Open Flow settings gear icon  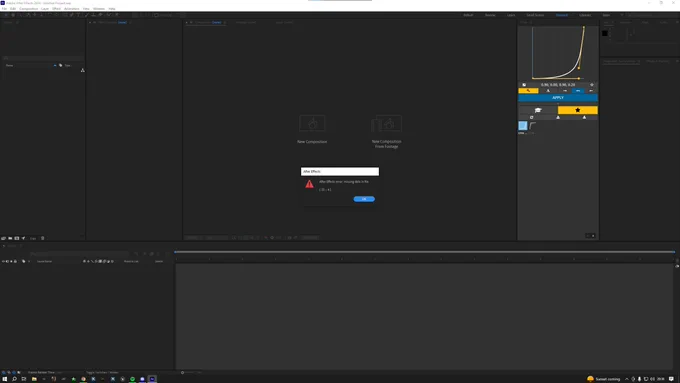[592, 85]
